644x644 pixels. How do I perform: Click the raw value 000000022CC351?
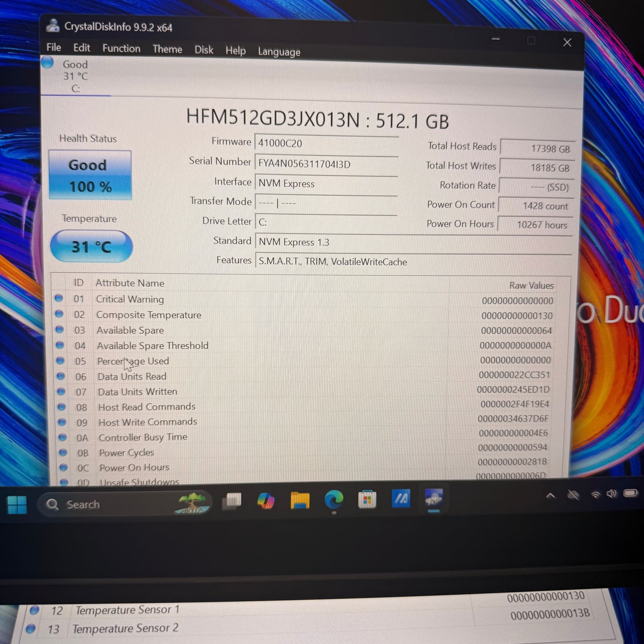[x=514, y=375]
